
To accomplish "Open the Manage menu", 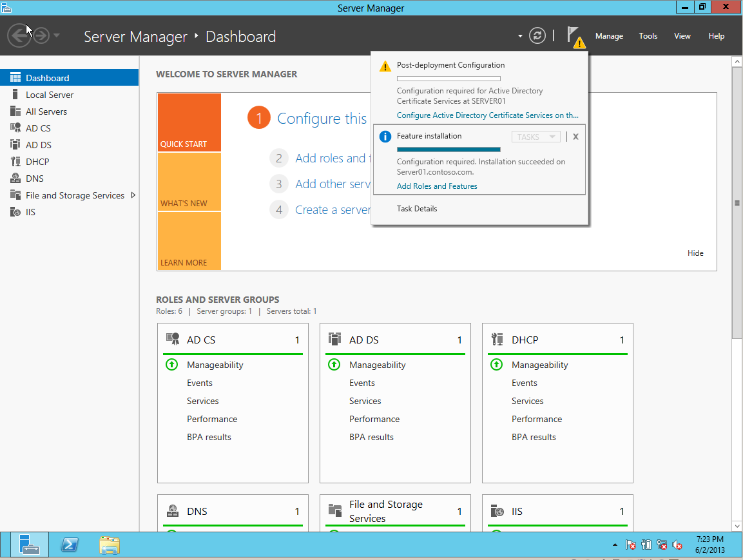I will tap(609, 36).
